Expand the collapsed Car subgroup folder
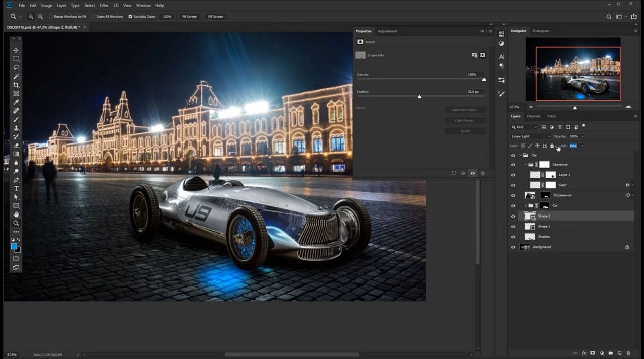644x359 pixels. click(526, 206)
